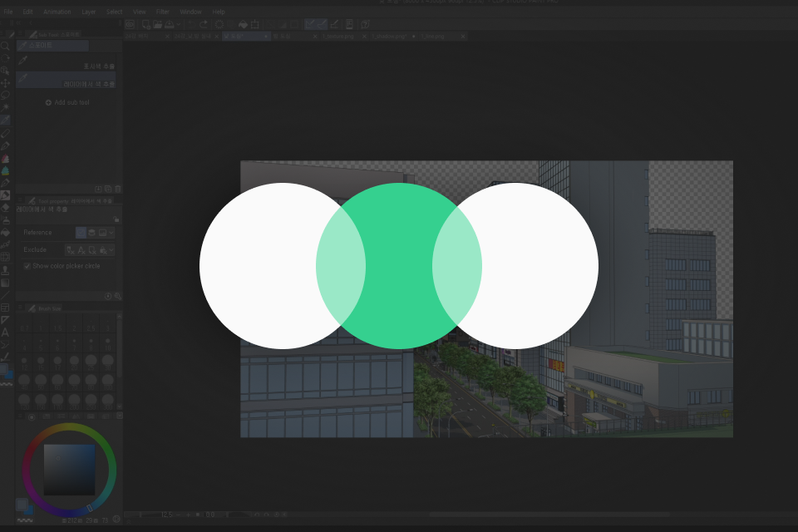Toggle Exclude locked layers option

103,250
